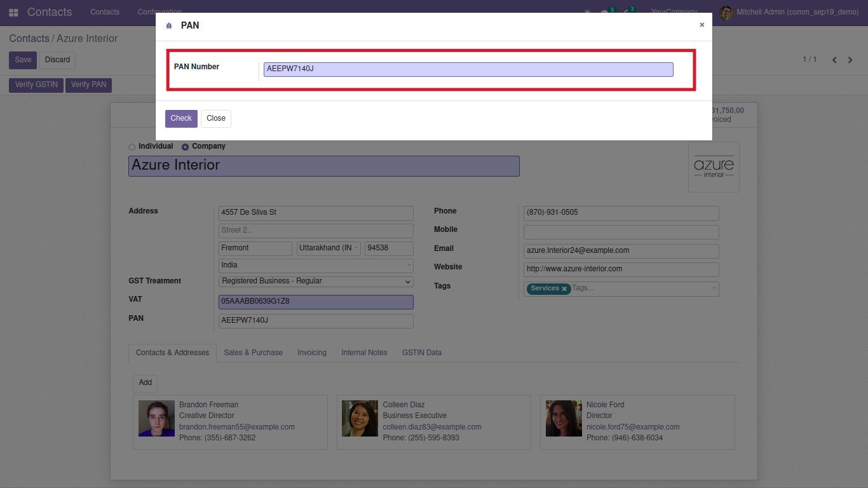
Task: Open the Sales & Purchase tab
Action: pos(253,353)
